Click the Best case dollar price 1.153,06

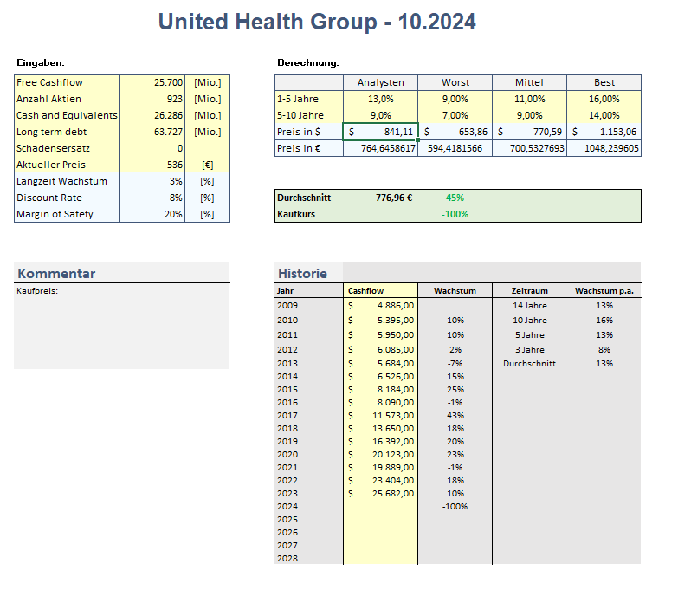coord(604,132)
